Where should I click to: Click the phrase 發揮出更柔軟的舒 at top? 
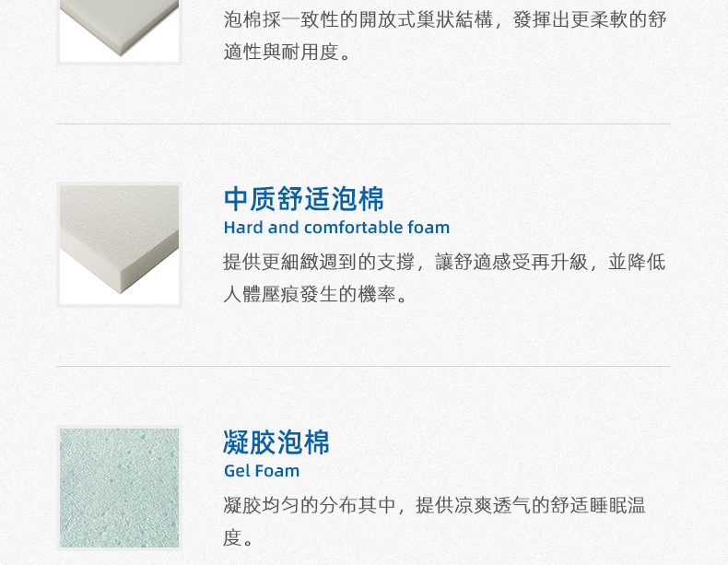point(590,19)
